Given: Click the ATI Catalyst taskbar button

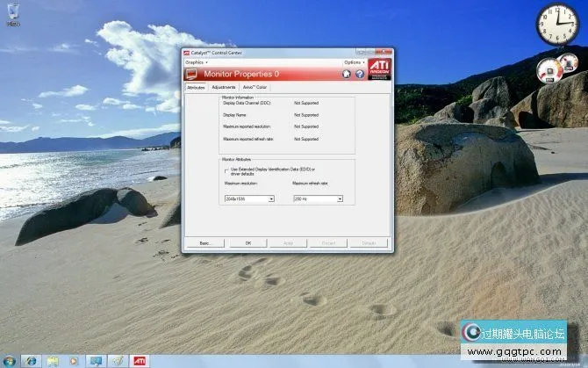Looking at the screenshot, I should pyautogui.click(x=140, y=360).
